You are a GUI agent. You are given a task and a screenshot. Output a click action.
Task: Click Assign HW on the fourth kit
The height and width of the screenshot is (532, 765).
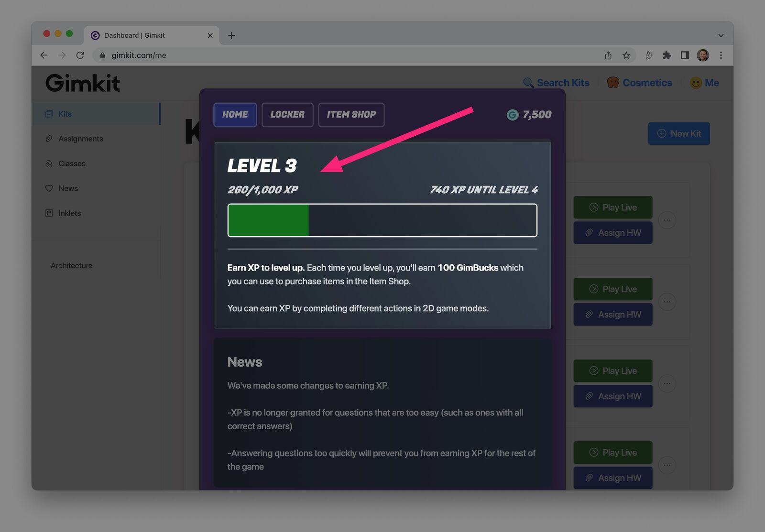tap(613, 478)
